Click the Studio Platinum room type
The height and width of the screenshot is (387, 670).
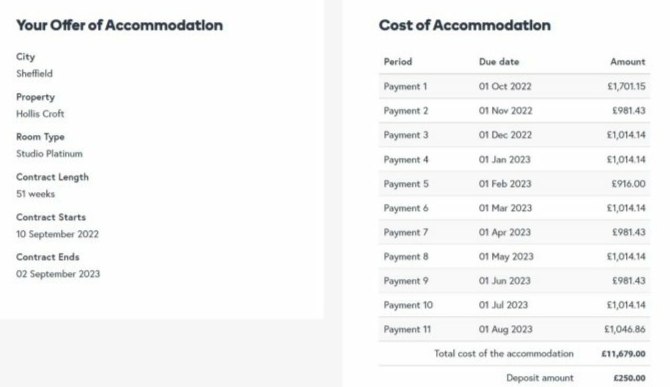(49, 154)
